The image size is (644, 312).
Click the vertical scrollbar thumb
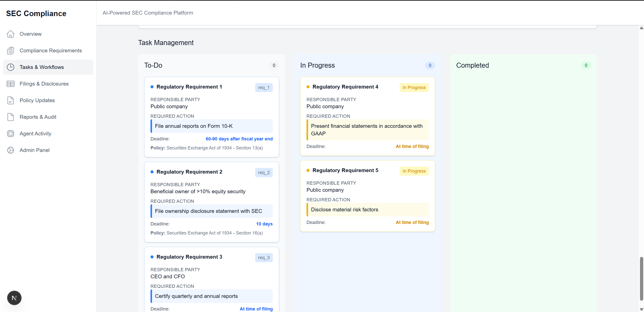point(641,278)
